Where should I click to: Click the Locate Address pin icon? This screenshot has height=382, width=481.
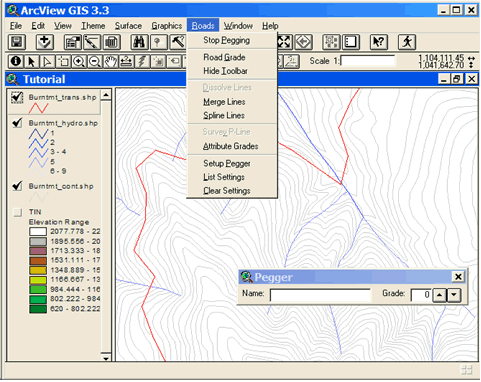click(x=159, y=42)
